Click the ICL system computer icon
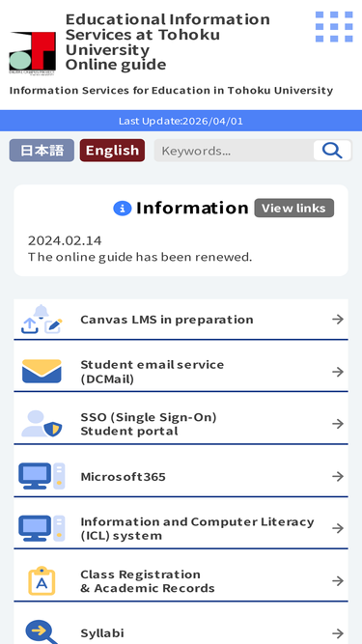 [42, 528]
